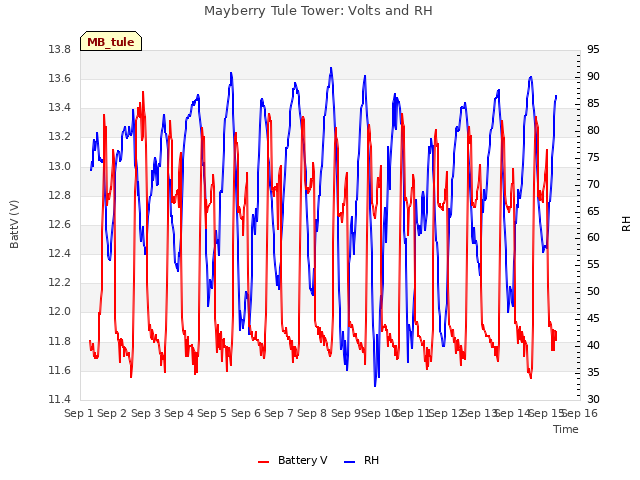
Task: Click the 35 RH tick label
Action: (x=593, y=372)
